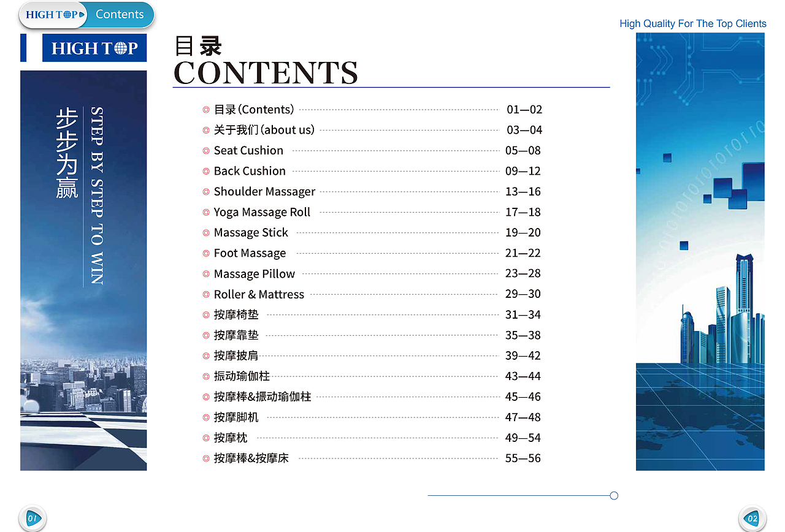Open the Massage Stick entry

(251, 233)
